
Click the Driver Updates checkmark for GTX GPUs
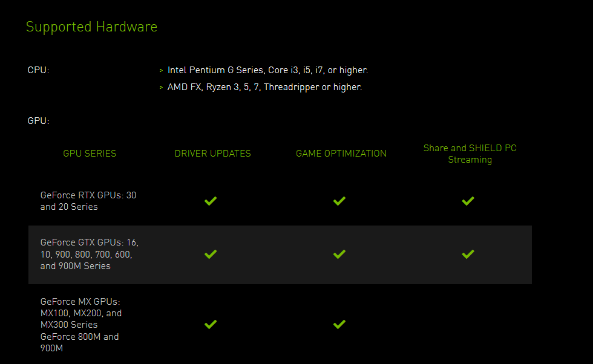[x=211, y=254]
